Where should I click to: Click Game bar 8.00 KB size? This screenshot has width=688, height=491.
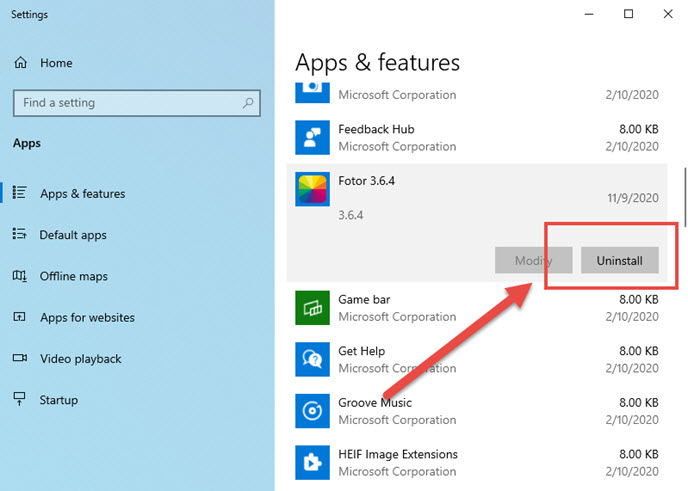point(639,299)
